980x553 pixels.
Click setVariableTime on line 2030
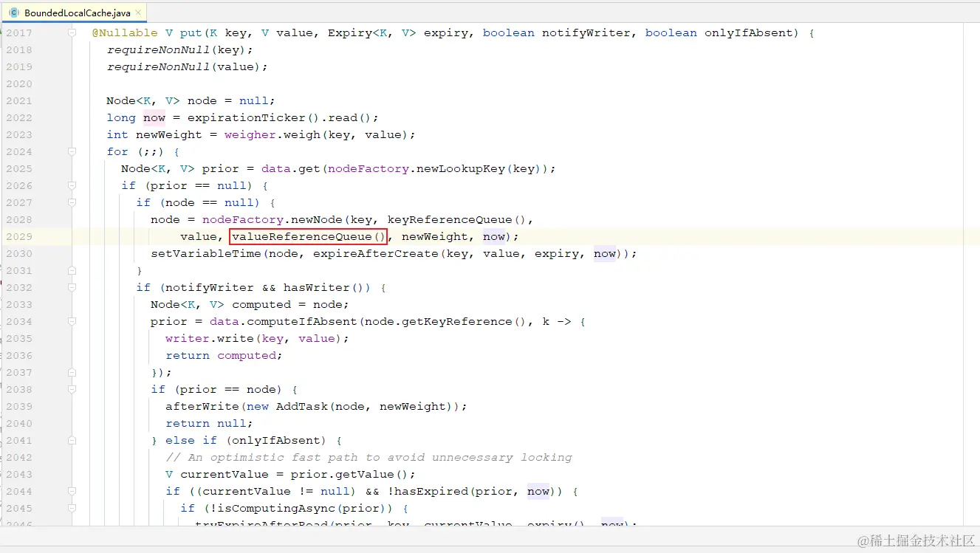206,253
